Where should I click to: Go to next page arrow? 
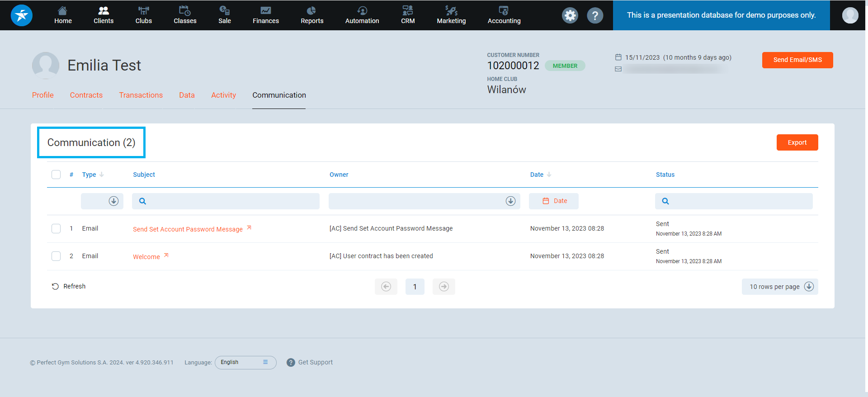pyautogui.click(x=443, y=287)
